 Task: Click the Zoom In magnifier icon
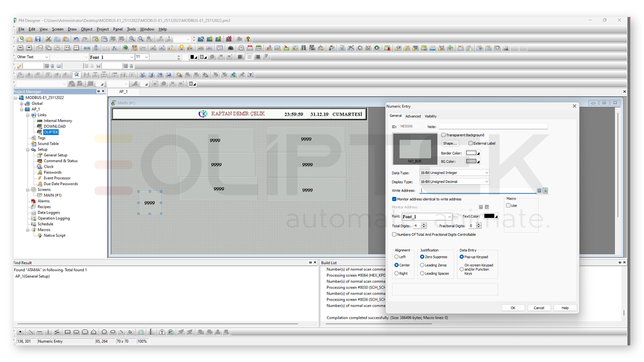(132, 39)
